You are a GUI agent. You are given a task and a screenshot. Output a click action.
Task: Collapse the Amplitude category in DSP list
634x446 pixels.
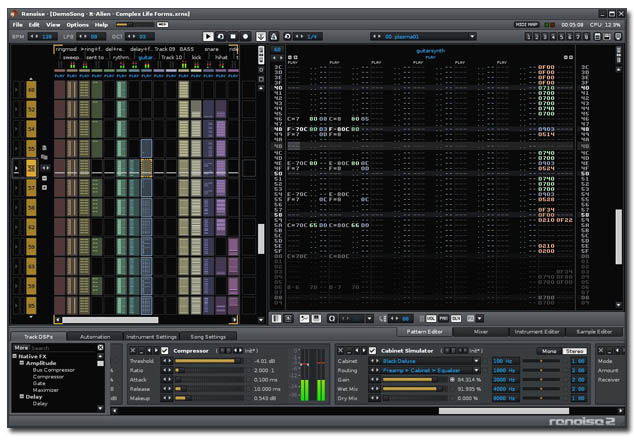[22, 363]
